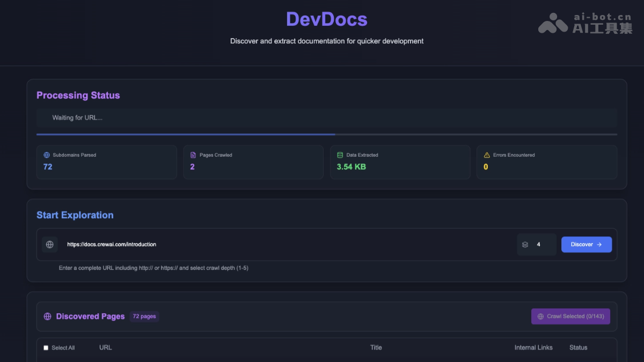
Task: Click the Status column header
Action: click(x=578, y=348)
